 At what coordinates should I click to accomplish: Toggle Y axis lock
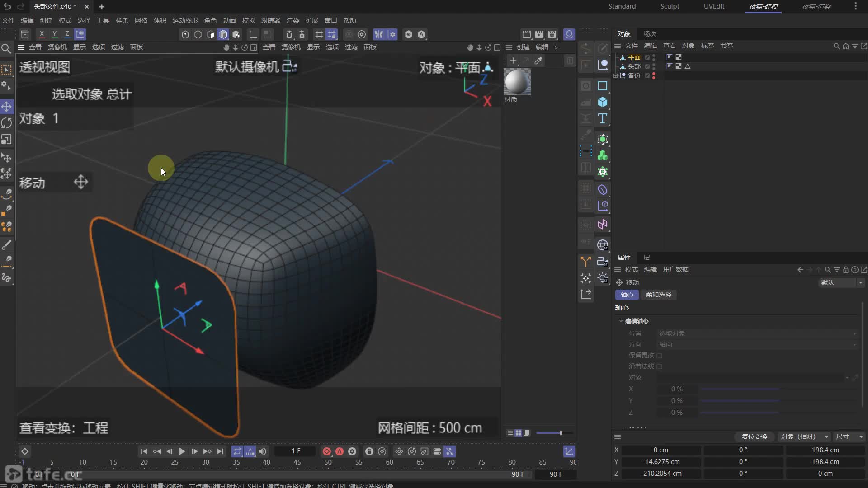(x=54, y=34)
